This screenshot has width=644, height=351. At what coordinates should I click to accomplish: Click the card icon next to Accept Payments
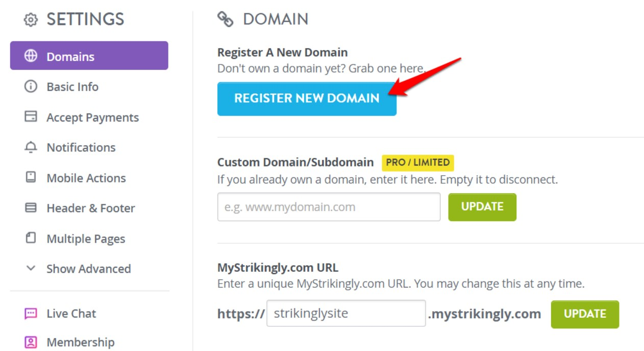click(x=31, y=117)
